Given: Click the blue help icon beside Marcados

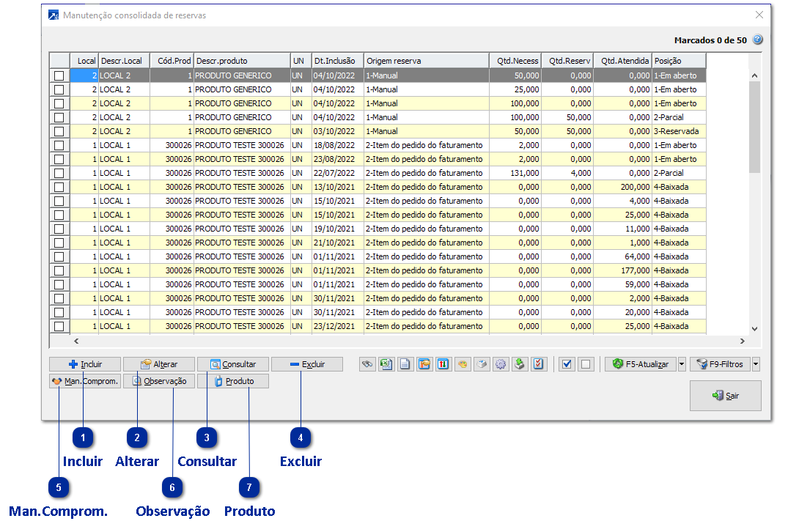Looking at the screenshot, I should coord(757,40).
